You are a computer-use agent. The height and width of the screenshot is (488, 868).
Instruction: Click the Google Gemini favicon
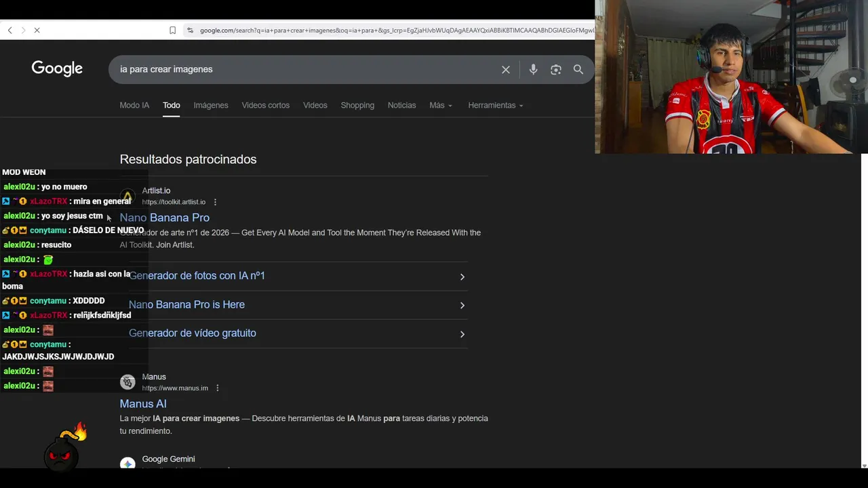tap(127, 464)
